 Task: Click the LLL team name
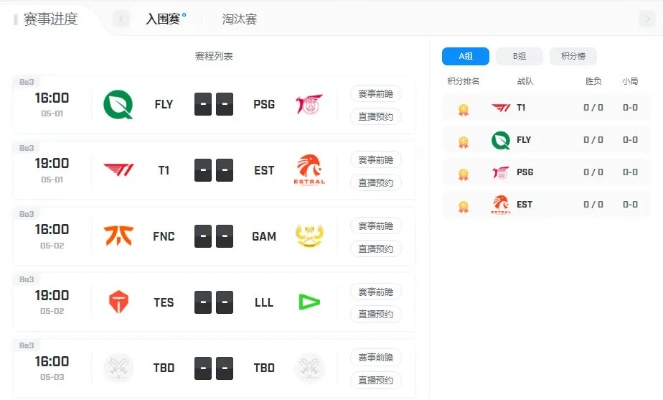click(264, 302)
